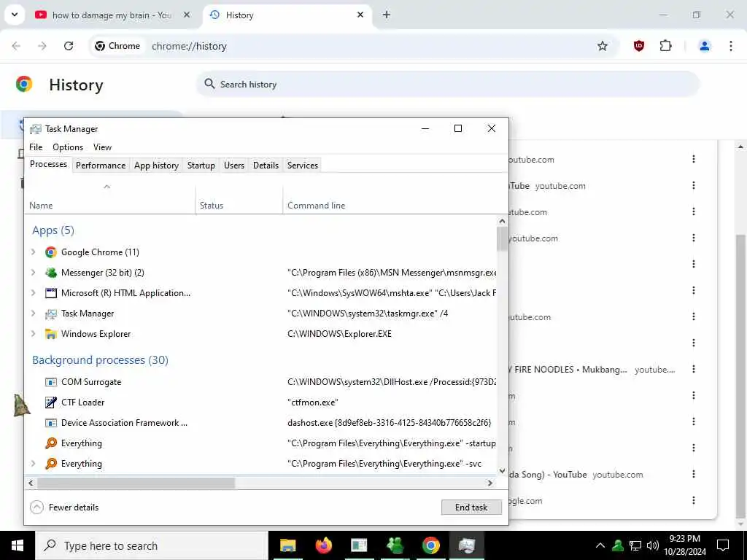Expand the Windows Explorer process group
Viewport: 747px width, 560px height.
coord(34,334)
